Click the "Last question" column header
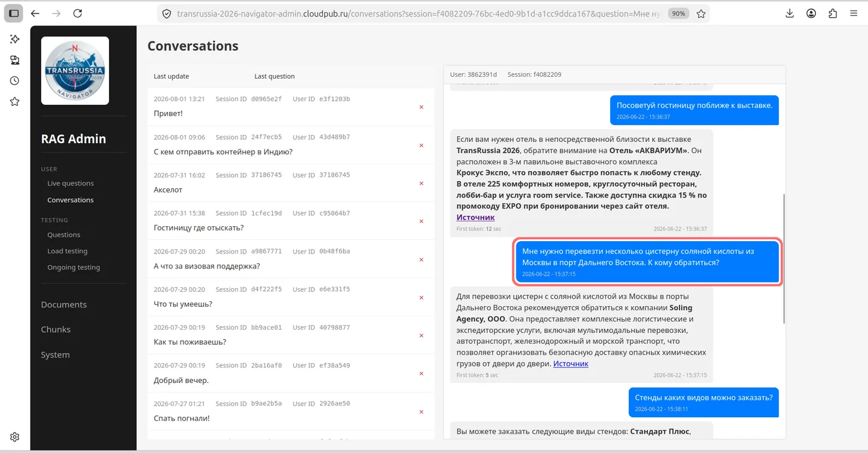Screen dimensions: 868x453 [275, 76]
